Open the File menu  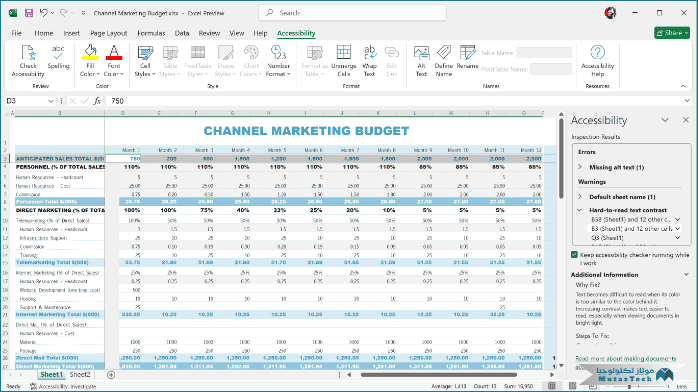point(16,33)
